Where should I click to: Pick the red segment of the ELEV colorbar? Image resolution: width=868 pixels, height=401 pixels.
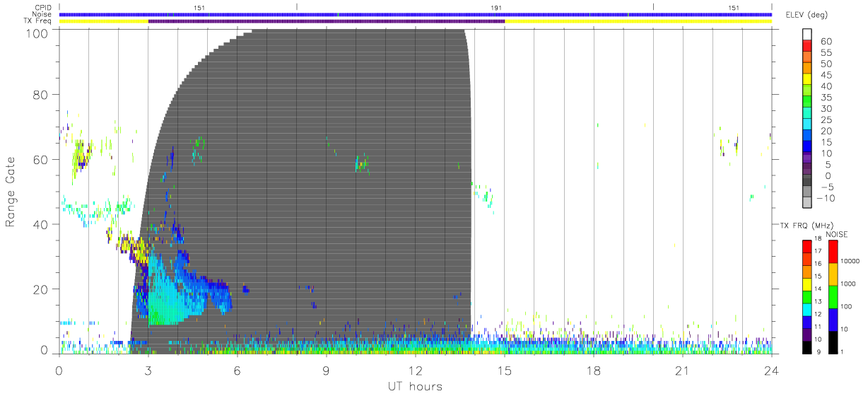pos(807,47)
